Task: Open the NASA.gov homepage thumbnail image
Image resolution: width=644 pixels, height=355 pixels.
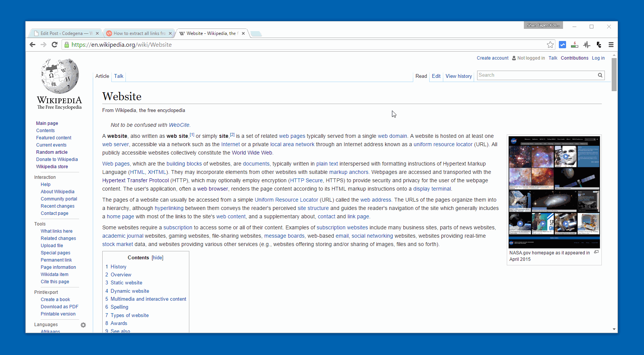Action: (x=554, y=192)
